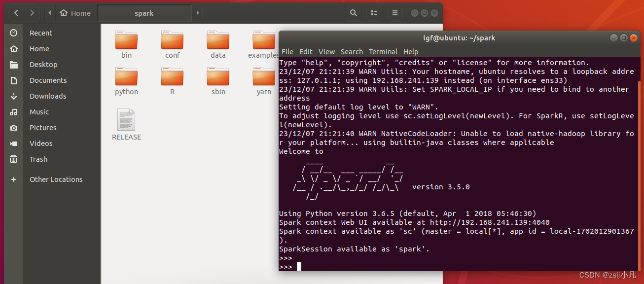Select the yarn folder icon
Screen dimensions: 644x284
click(x=264, y=76)
